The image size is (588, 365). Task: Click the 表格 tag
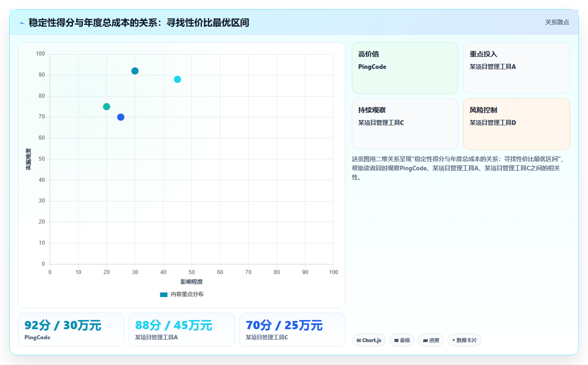click(402, 340)
